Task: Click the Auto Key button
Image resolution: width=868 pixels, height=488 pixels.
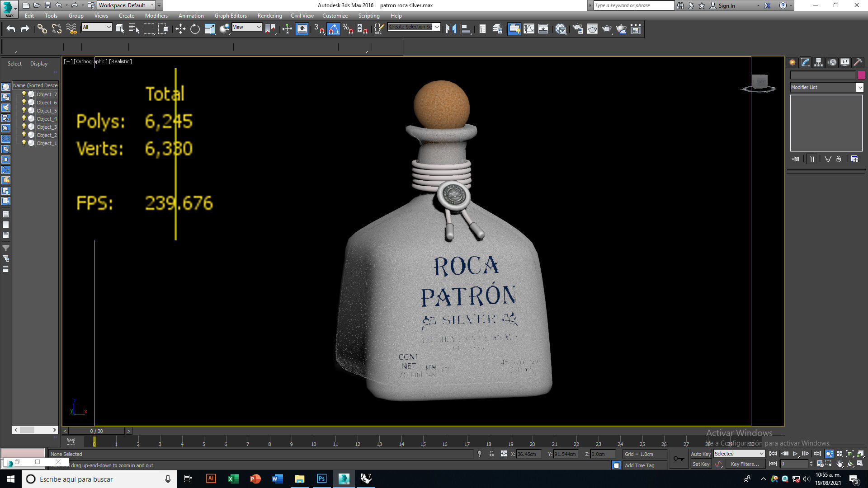Action: (x=701, y=454)
